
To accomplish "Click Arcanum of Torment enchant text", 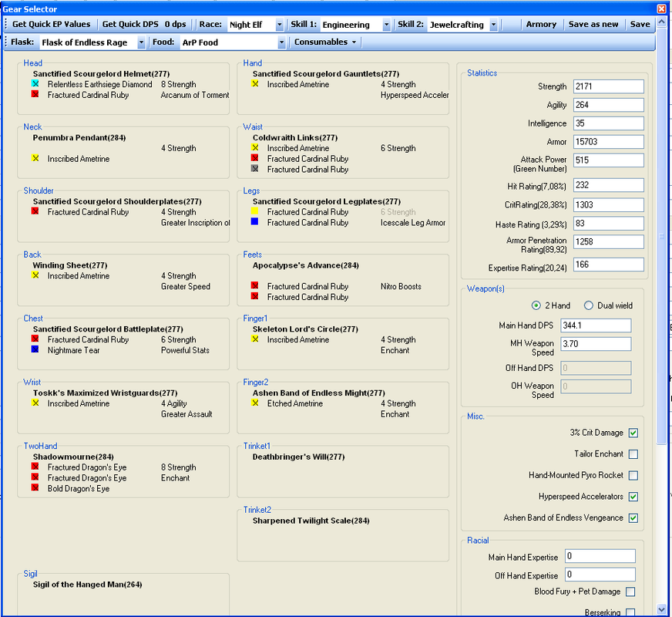I will [x=195, y=95].
